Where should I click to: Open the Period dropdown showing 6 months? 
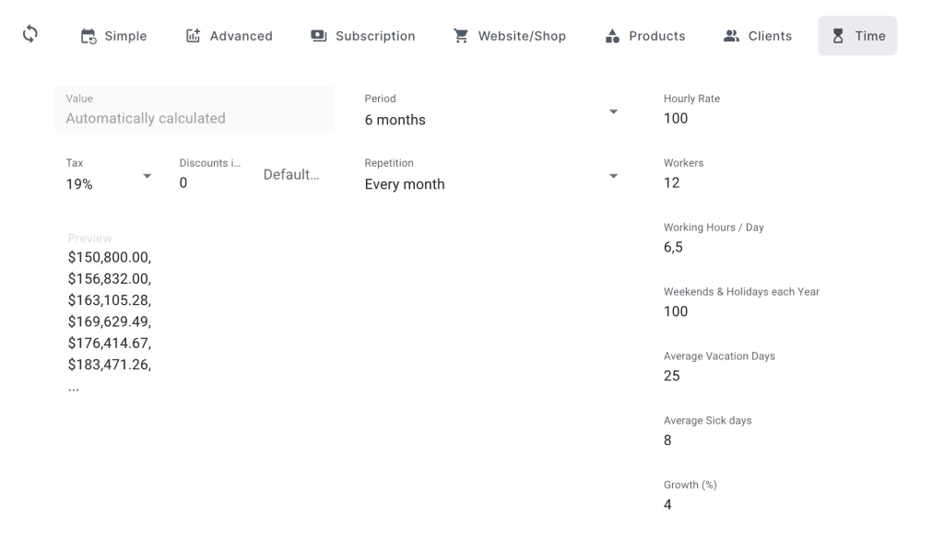click(x=492, y=111)
